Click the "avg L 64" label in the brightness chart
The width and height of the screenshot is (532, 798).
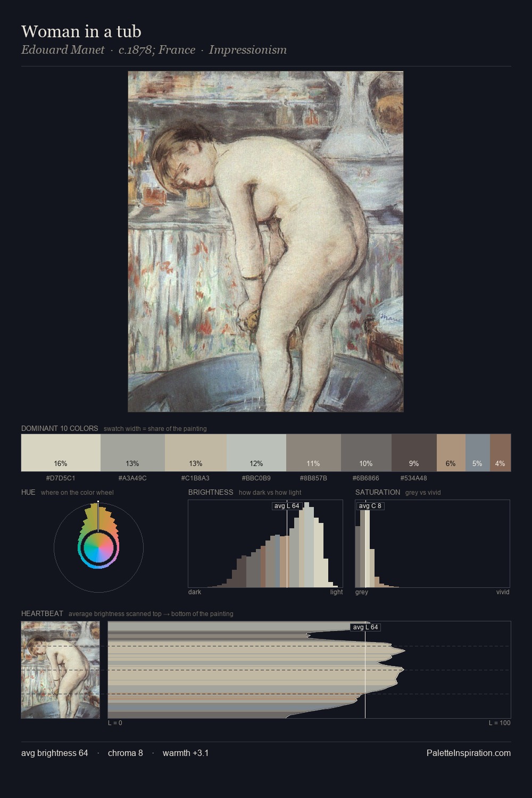coord(287,506)
